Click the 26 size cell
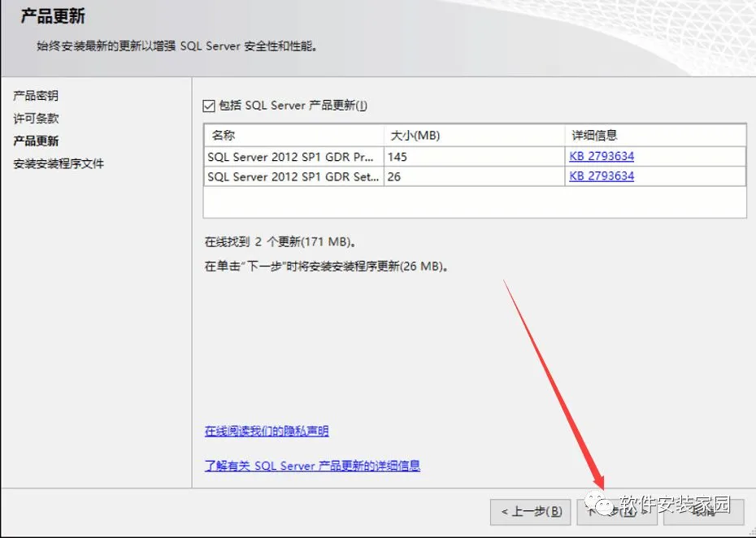This screenshot has height=538, width=756. pos(475,176)
